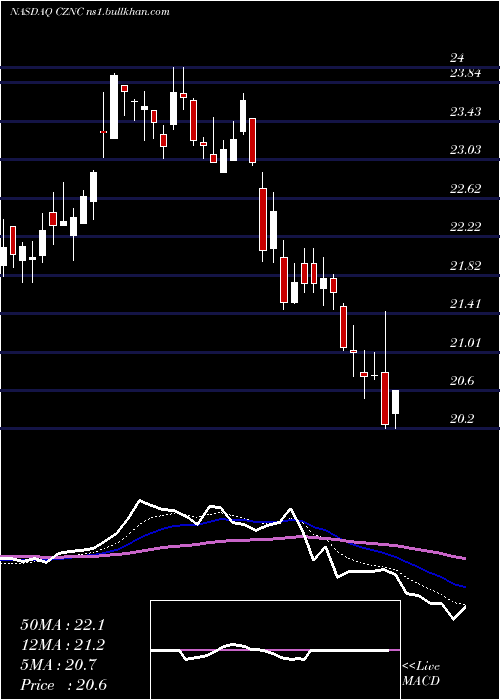Click the 20.2 price axis label
The height and width of the screenshot is (700, 500).
pos(462,419)
